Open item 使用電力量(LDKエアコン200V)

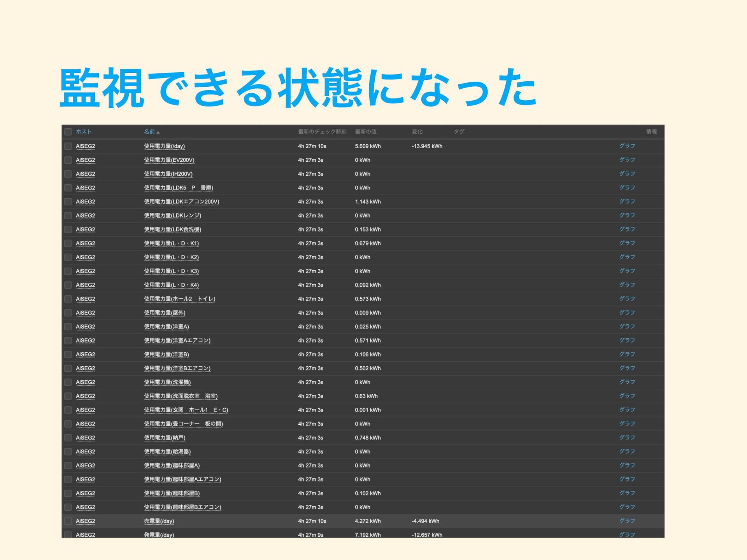[182, 201]
